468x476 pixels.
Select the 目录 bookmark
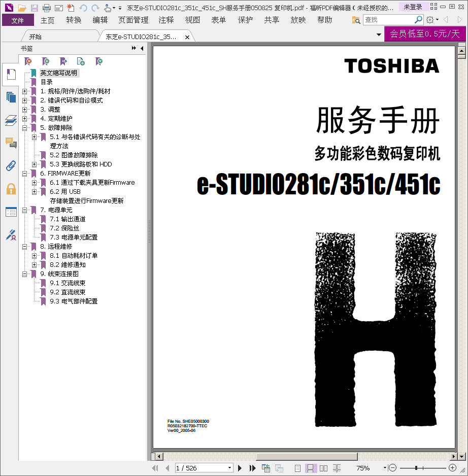pyautogui.click(x=47, y=82)
